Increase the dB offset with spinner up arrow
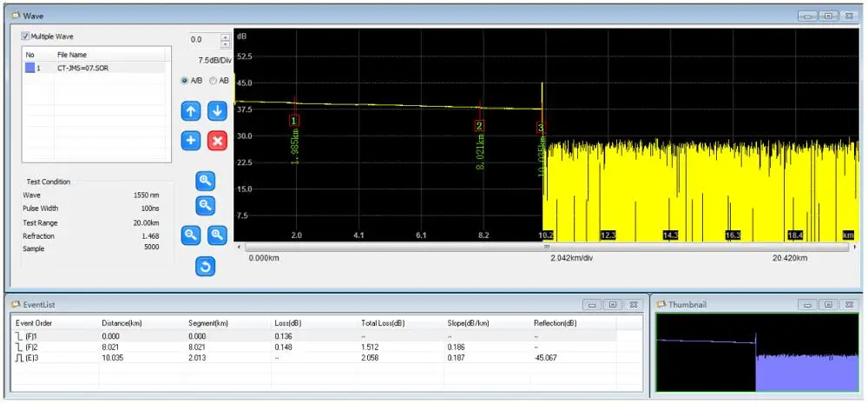The height and width of the screenshot is (404, 868). coord(226,36)
